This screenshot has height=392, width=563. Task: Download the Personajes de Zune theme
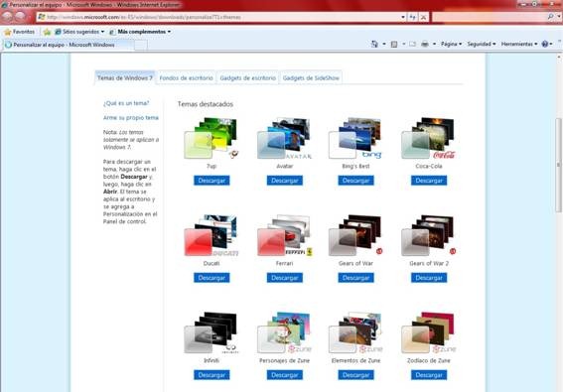tap(285, 375)
